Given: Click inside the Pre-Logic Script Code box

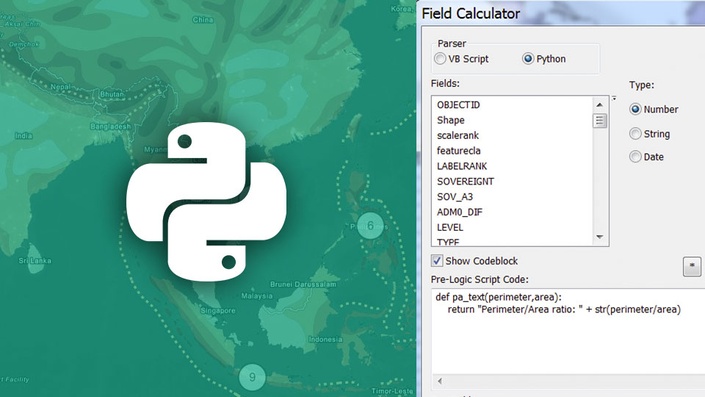Looking at the screenshot, I should pyautogui.click(x=568, y=331).
